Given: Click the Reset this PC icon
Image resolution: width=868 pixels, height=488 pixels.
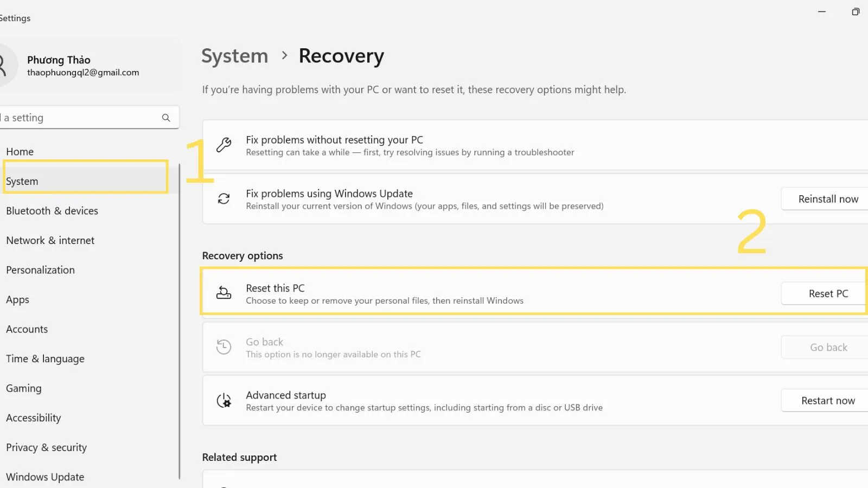Looking at the screenshot, I should pyautogui.click(x=224, y=292).
